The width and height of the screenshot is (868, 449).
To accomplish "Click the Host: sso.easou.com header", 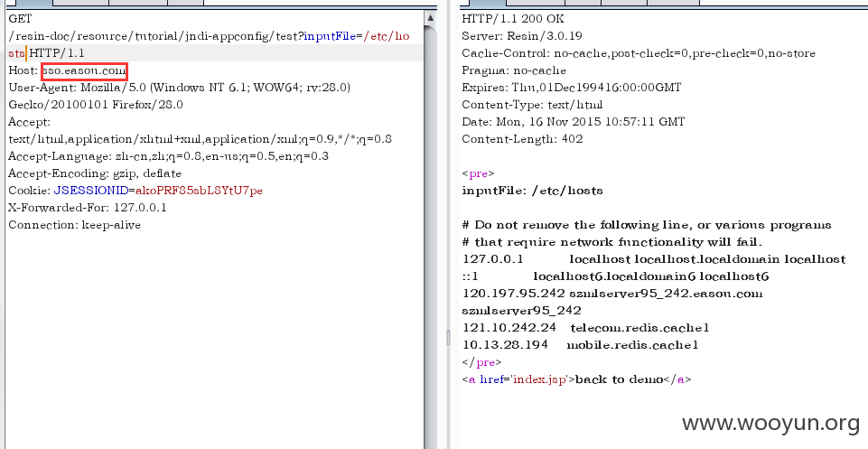I will [68, 70].
